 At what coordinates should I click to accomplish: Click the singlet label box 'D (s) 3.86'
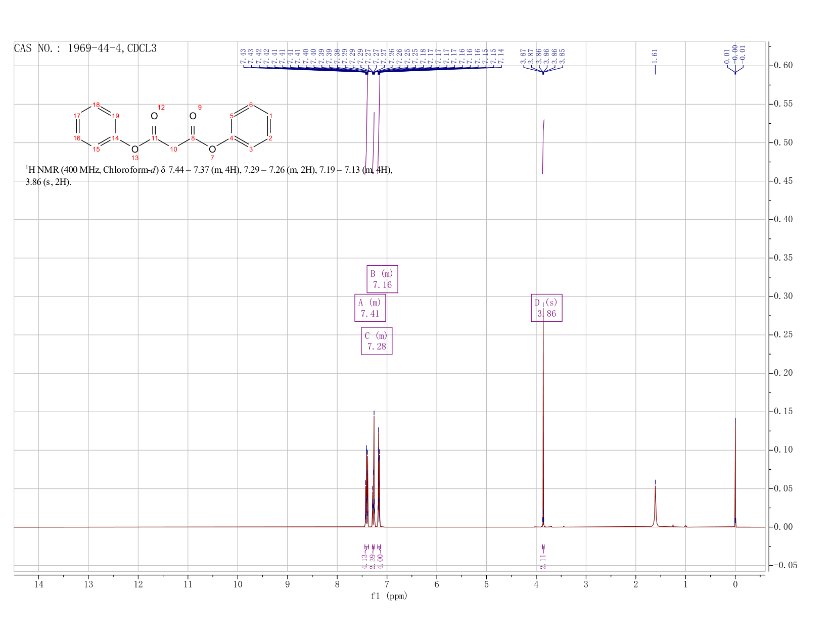546,308
